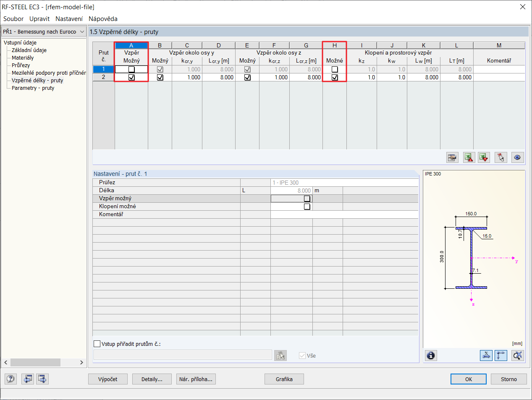Click the Nár. příloha... button
This screenshot has width=532, height=400.
(196, 379)
